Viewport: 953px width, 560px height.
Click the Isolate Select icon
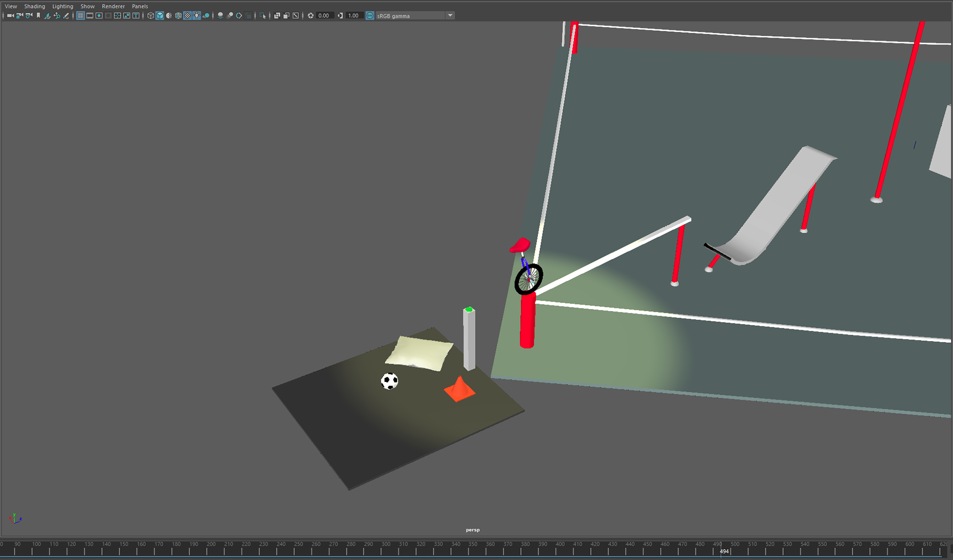263,16
